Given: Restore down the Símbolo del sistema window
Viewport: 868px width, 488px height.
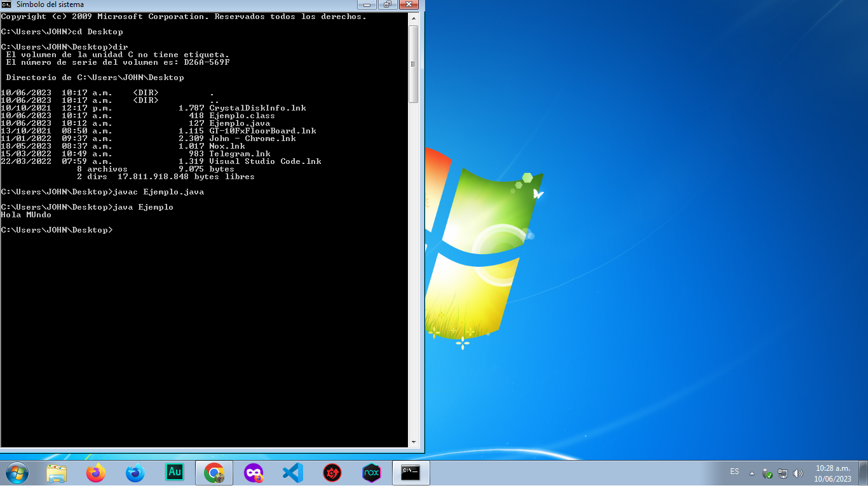Looking at the screenshot, I should [x=387, y=4].
